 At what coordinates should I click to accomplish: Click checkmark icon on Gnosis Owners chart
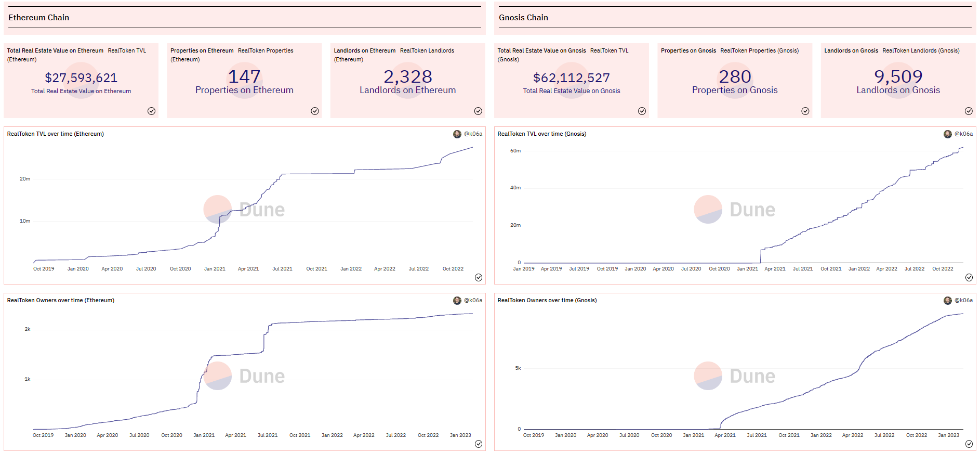(969, 444)
